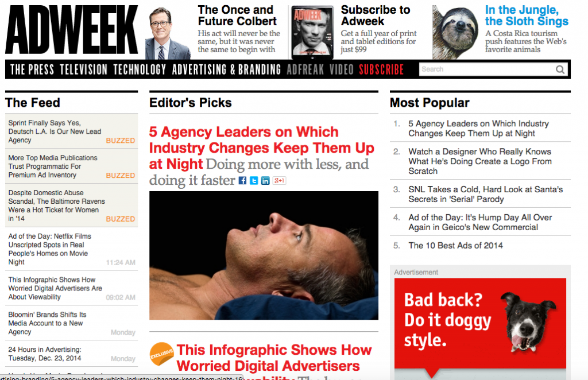Click the Google +1 button

point(279,181)
